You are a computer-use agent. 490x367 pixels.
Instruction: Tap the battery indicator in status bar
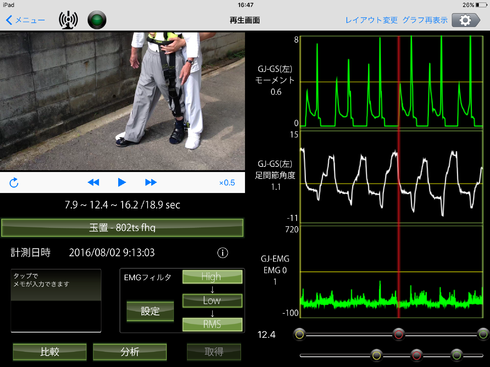[x=482, y=5]
